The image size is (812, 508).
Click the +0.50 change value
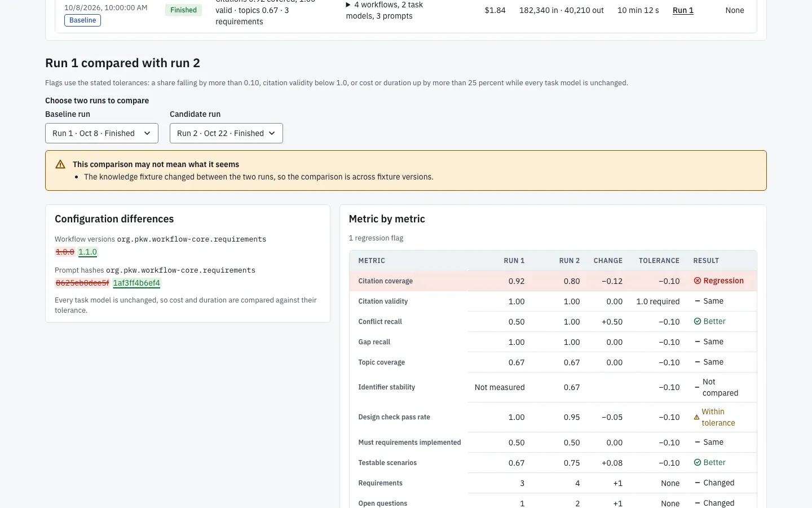point(612,322)
